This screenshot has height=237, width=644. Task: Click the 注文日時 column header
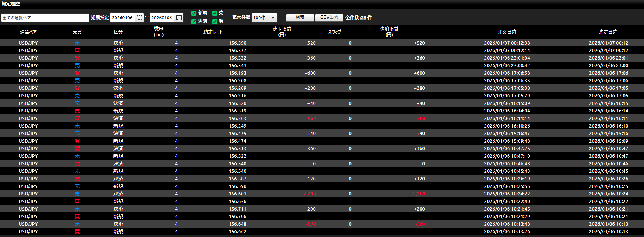[507, 32]
